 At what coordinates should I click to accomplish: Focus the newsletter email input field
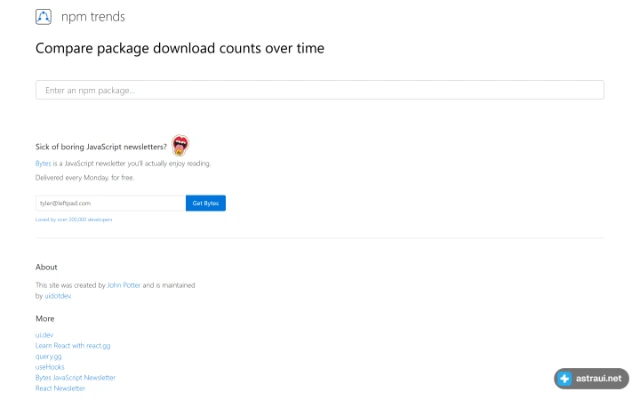point(111,203)
